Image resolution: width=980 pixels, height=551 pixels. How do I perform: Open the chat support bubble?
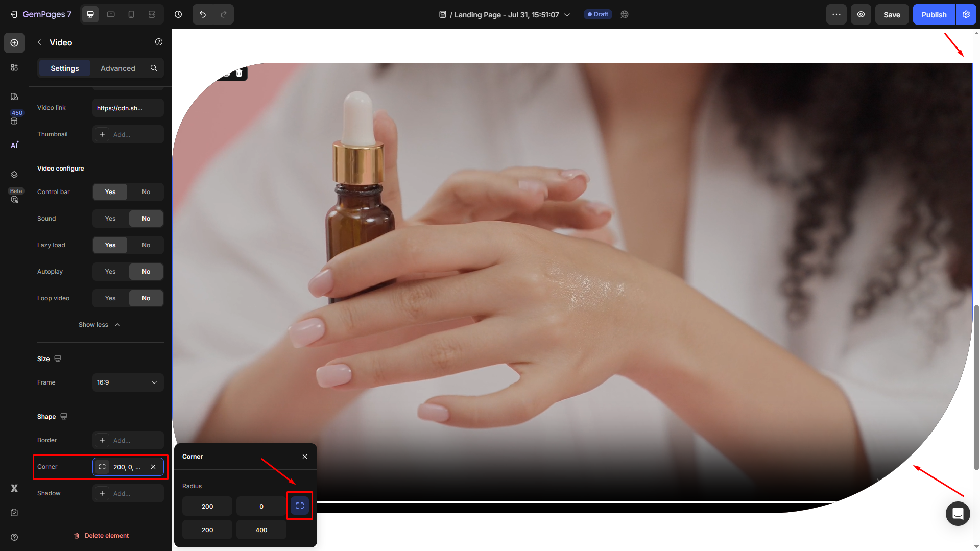coord(958,513)
